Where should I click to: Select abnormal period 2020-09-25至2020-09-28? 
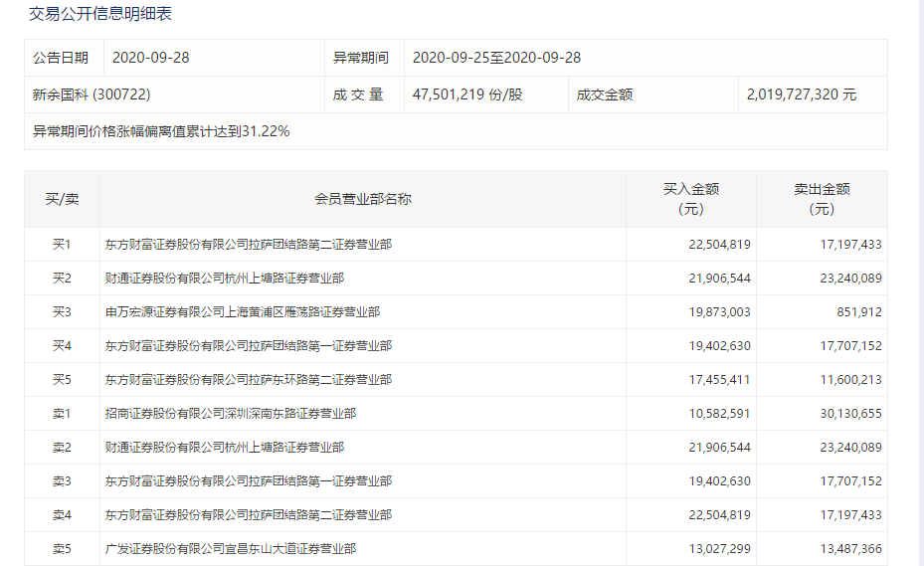[x=496, y=58]
